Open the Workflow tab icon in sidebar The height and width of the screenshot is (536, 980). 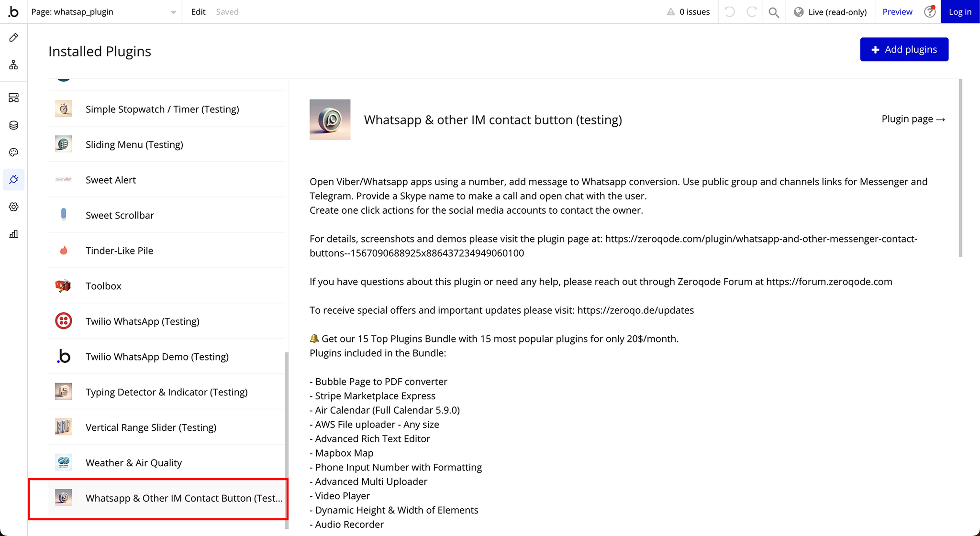[x=13, y=65]
